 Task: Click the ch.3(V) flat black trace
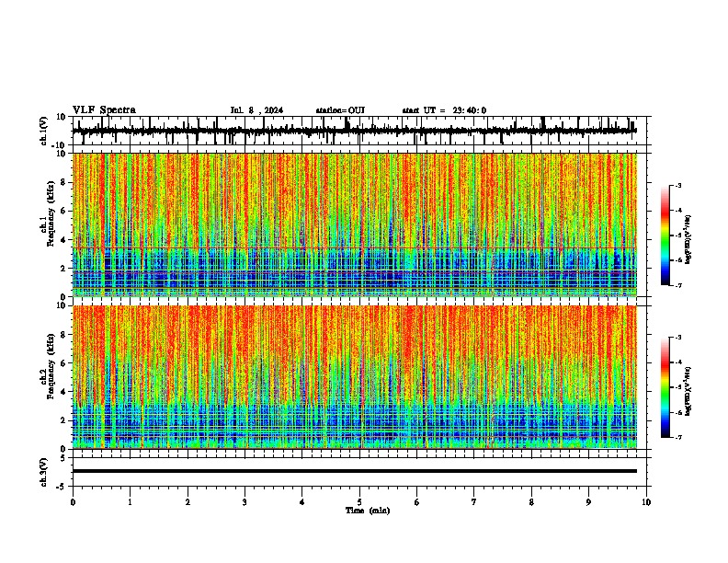(x=355, y=471)
